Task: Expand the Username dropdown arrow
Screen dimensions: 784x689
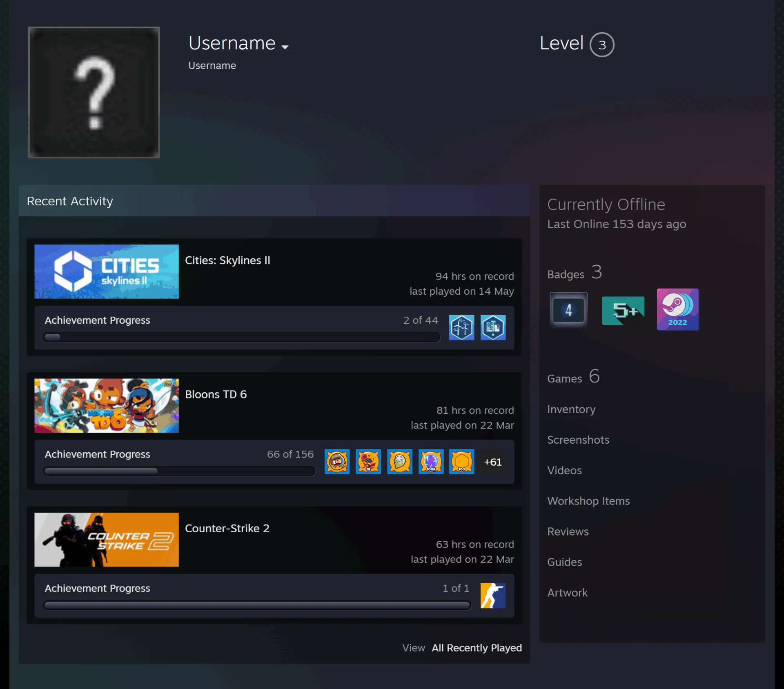Action: (x=285, y=47)
